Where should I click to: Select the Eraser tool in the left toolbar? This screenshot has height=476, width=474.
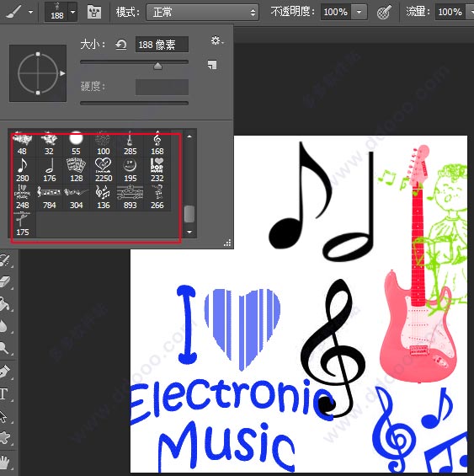5,282
